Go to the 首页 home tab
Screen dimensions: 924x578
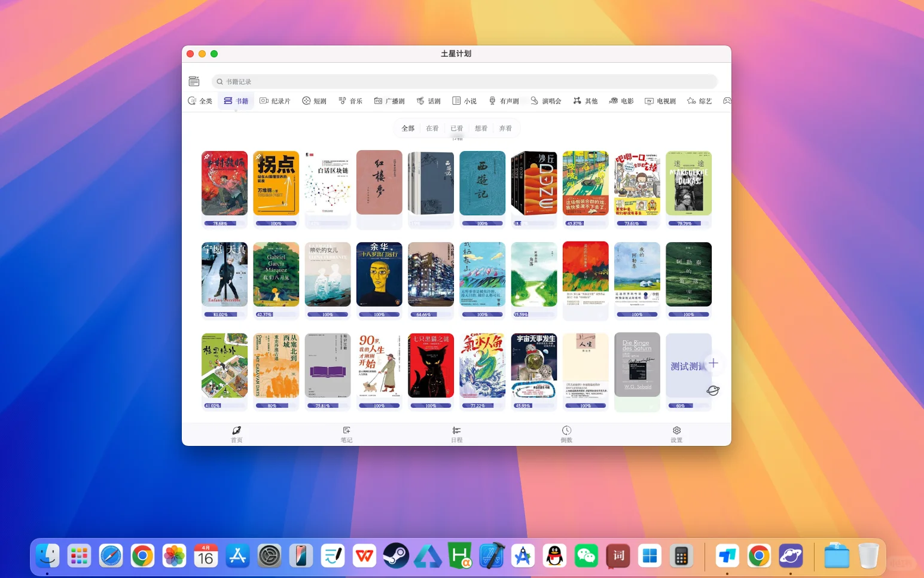237,434
